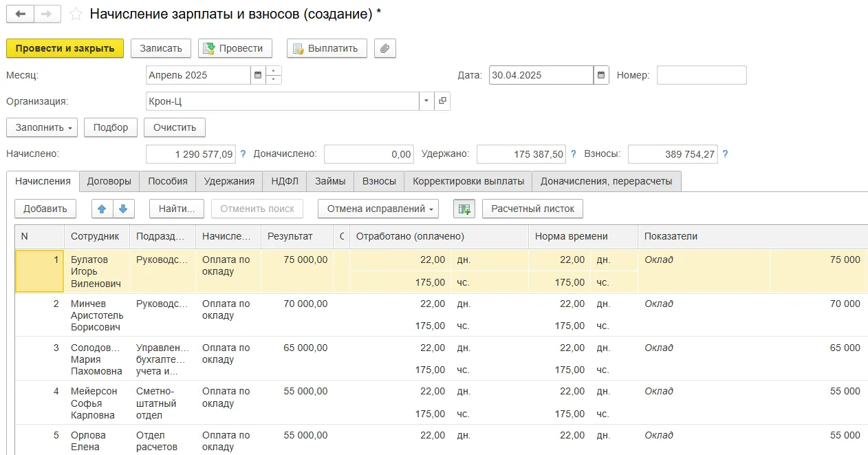This screenshot has height=455, width=868.
Task: Move selected row down with blue arrow
Action: (124, 209)
